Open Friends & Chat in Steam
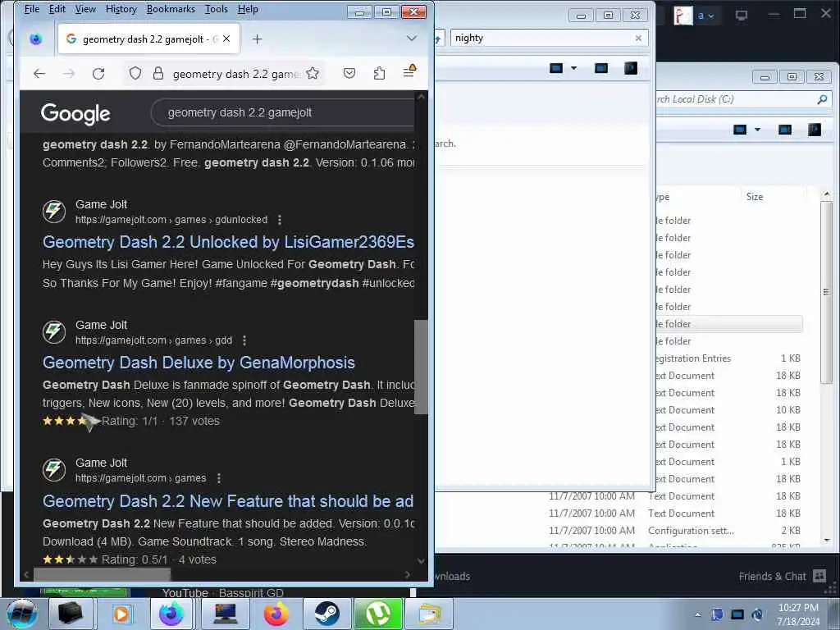Image resolution: width=840 pixels, height=630 pixels. (x=782, y=577)
